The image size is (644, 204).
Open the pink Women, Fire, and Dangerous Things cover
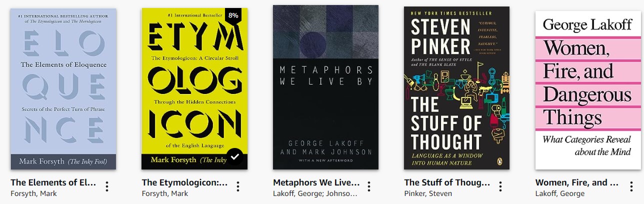point(587,88)
